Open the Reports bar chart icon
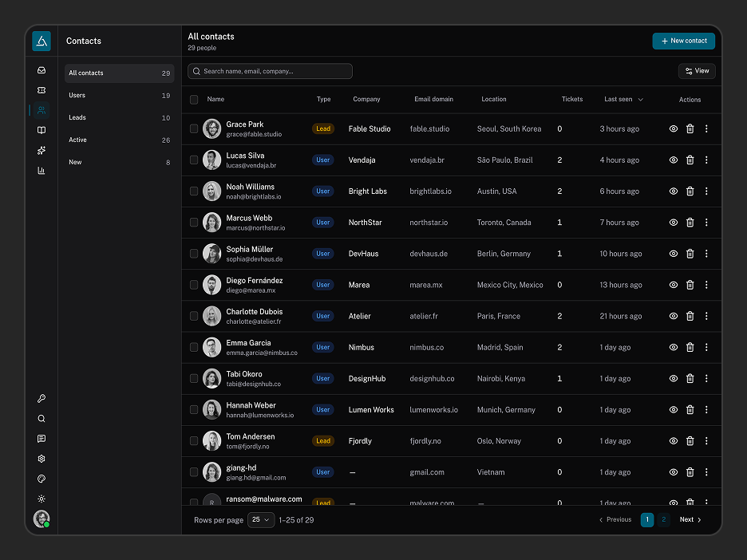Viewport: 747px width, 560px height. pyautogui.click(x=41, y=171)
